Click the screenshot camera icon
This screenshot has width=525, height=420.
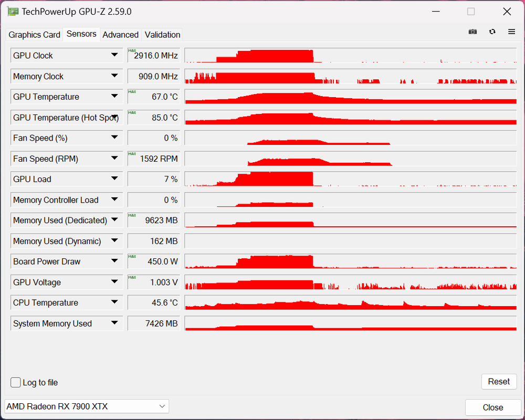(x=472, y=31)
